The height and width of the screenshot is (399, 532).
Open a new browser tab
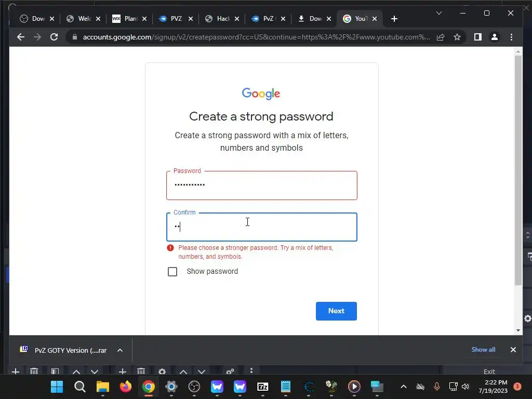(x=394, y=19)
